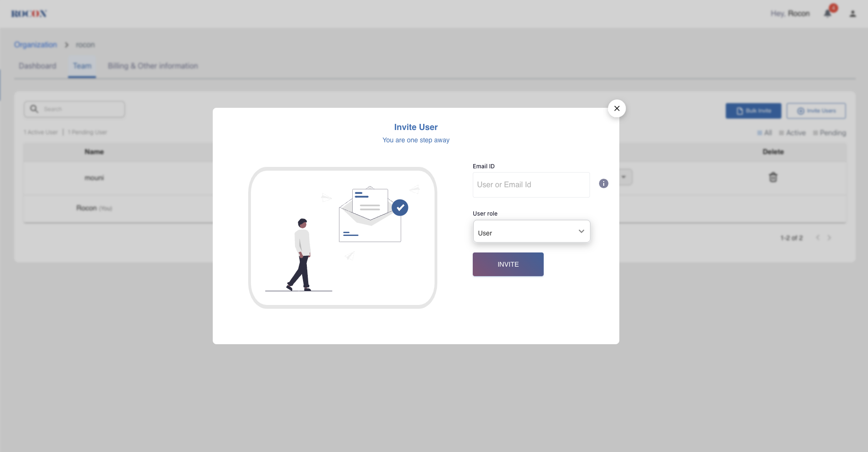
Task: Click the Organization breadcrumb link
Action: (35, 44)
